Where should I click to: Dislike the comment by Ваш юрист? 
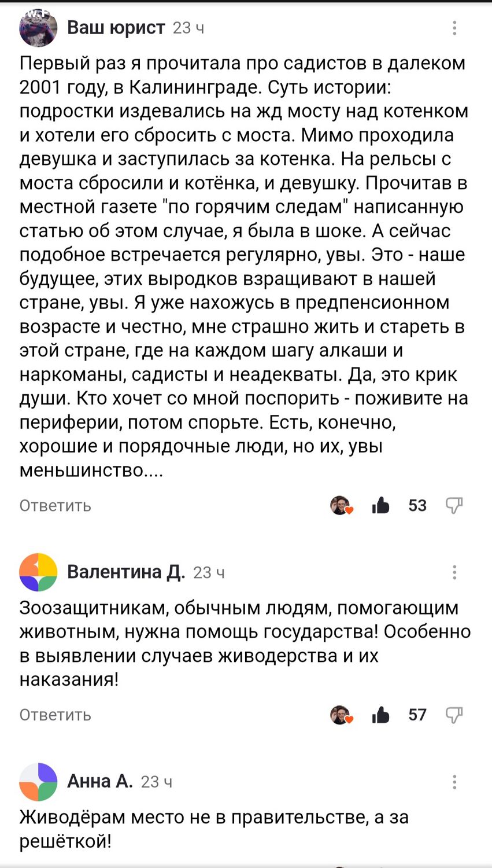[454, 506]
